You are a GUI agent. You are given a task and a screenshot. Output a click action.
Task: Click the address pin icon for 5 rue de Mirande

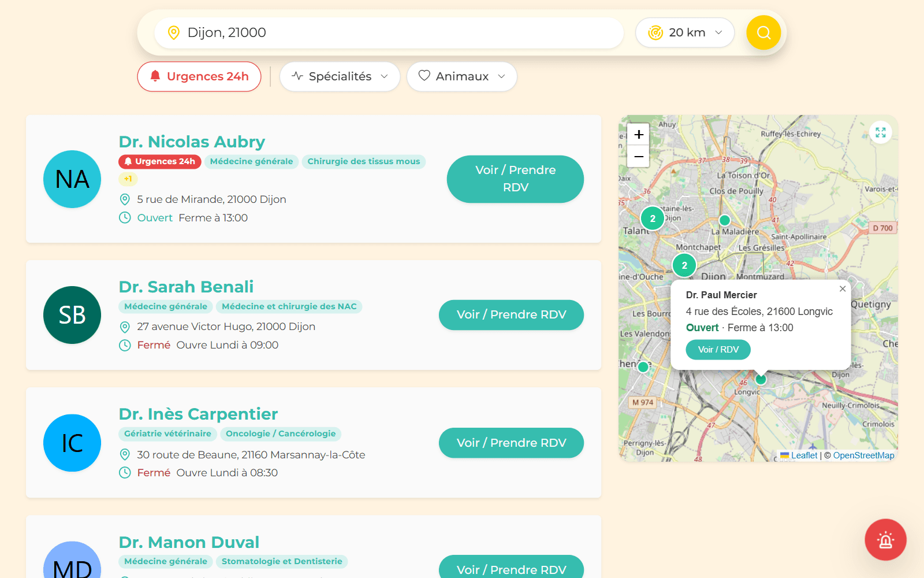pyautogui.click(x=125, y=199)
